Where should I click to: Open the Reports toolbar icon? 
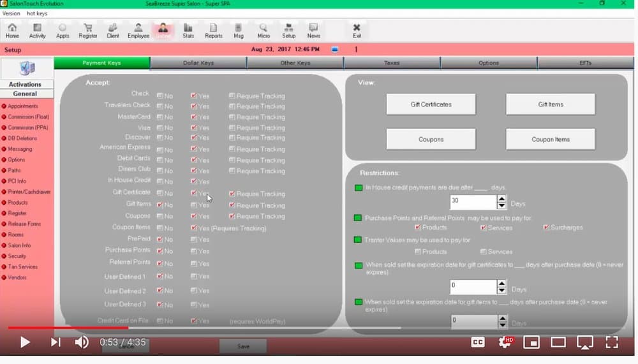coord(214,31)
